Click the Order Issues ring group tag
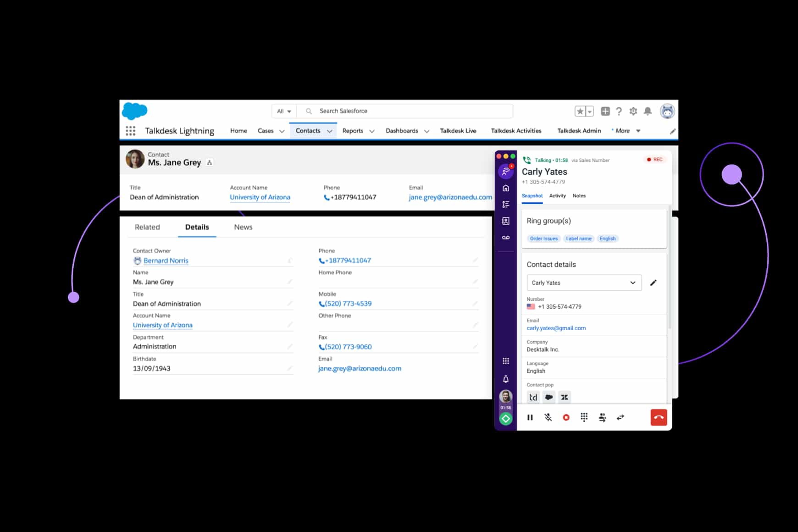This screenshot has height=532, width=798. (x=543, y=238)
